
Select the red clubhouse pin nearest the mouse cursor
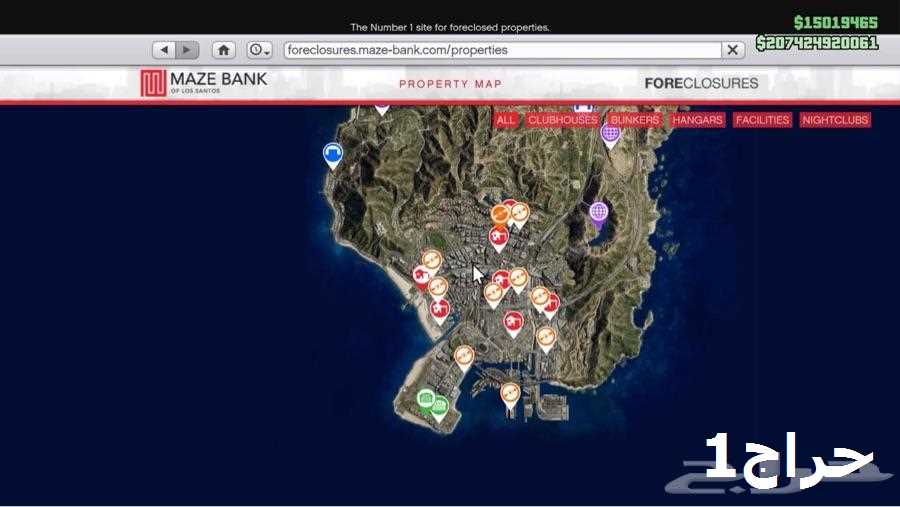pos(501,280)
